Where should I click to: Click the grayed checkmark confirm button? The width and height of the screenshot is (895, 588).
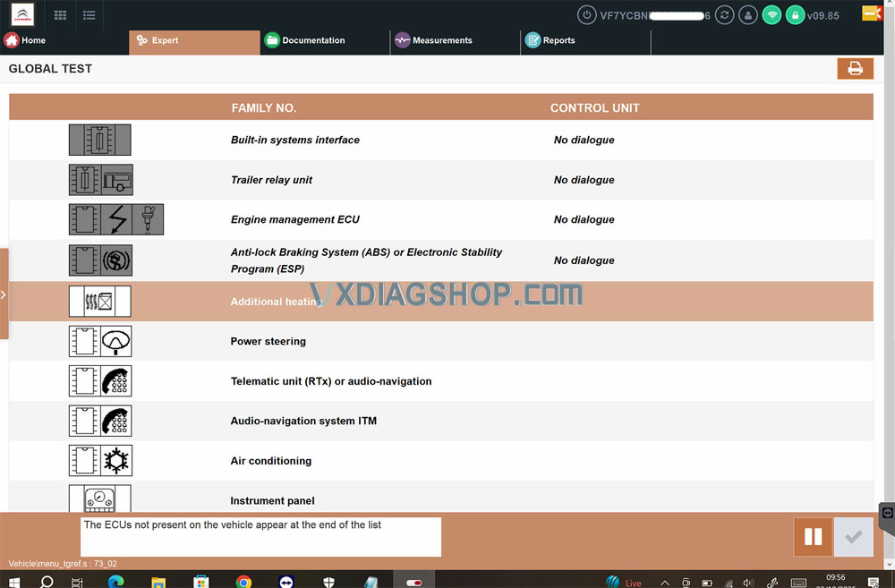tap(853, 537)
